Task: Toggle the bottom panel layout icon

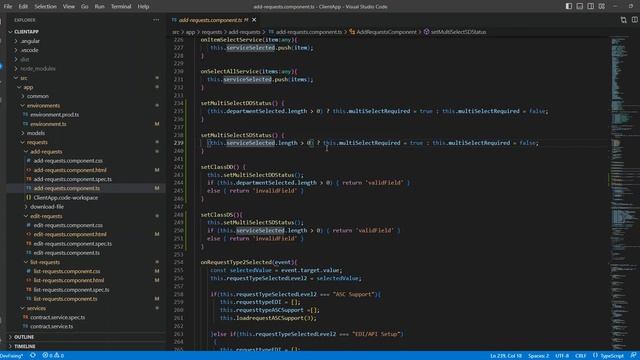Action: (x=580, y=6)
